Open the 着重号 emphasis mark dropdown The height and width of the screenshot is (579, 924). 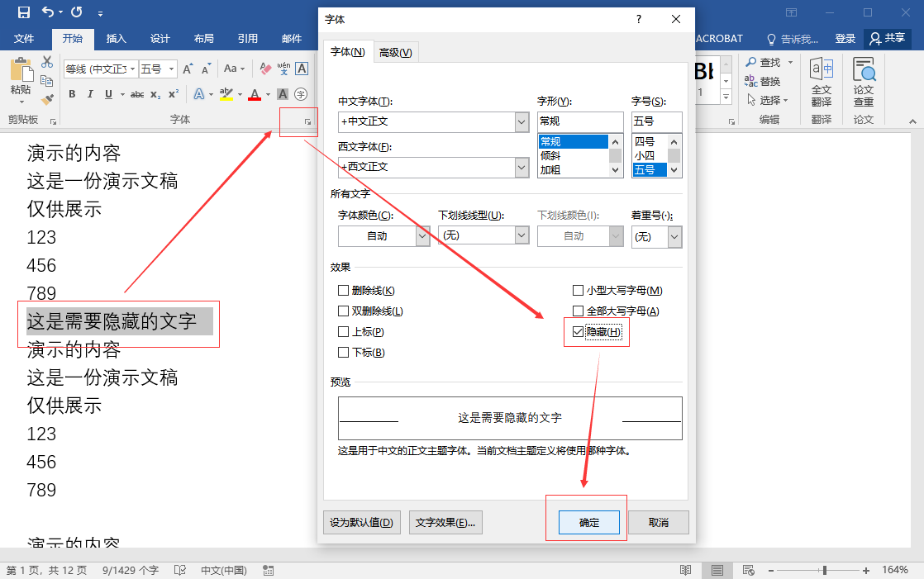click(674, 237)
